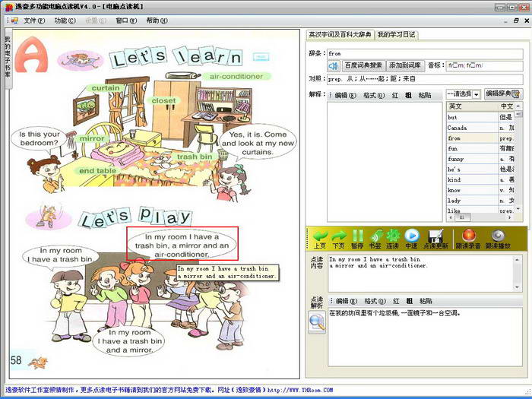The width and height of the screenshot is (532, 399).
Task: Switch to the 我的学习日记 tab
Action: point(396,35)
